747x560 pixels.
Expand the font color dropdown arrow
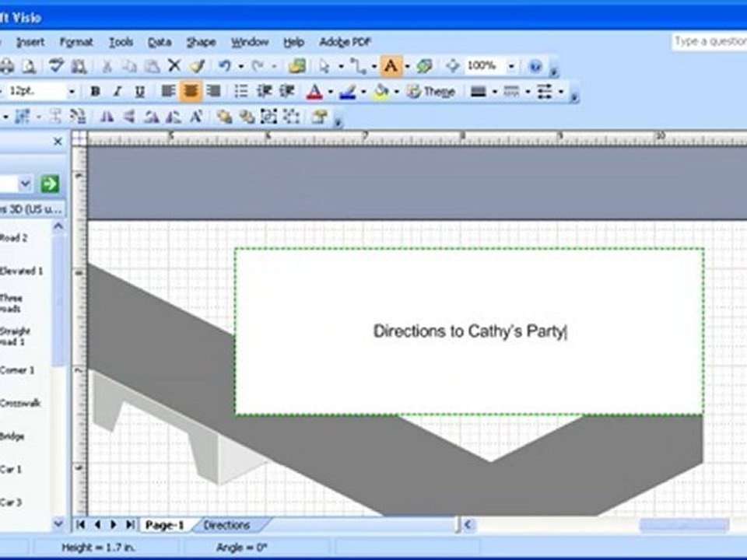point(330,92)
